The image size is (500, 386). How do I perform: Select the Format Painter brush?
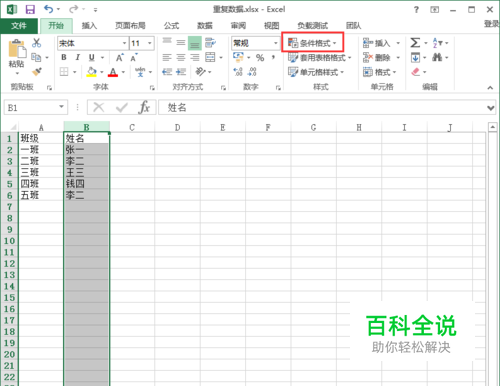(36, 71)
